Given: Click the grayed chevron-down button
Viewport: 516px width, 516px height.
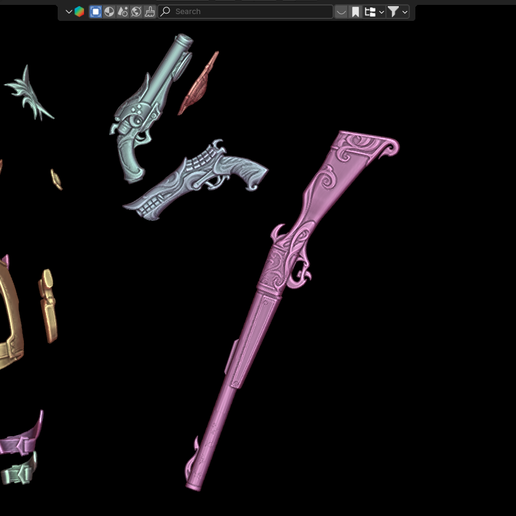Looking at the screenshot, I should (341, 12).
